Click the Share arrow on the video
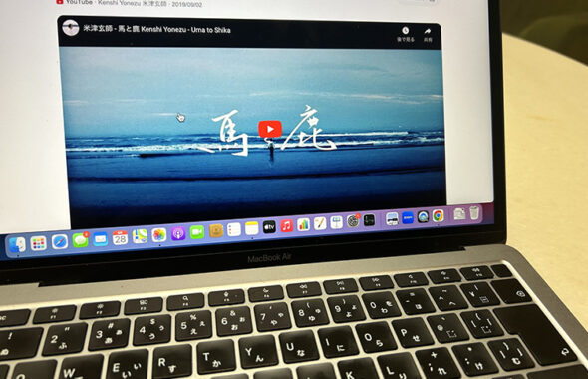Viewport: 588px width, 379px height. 428,31
